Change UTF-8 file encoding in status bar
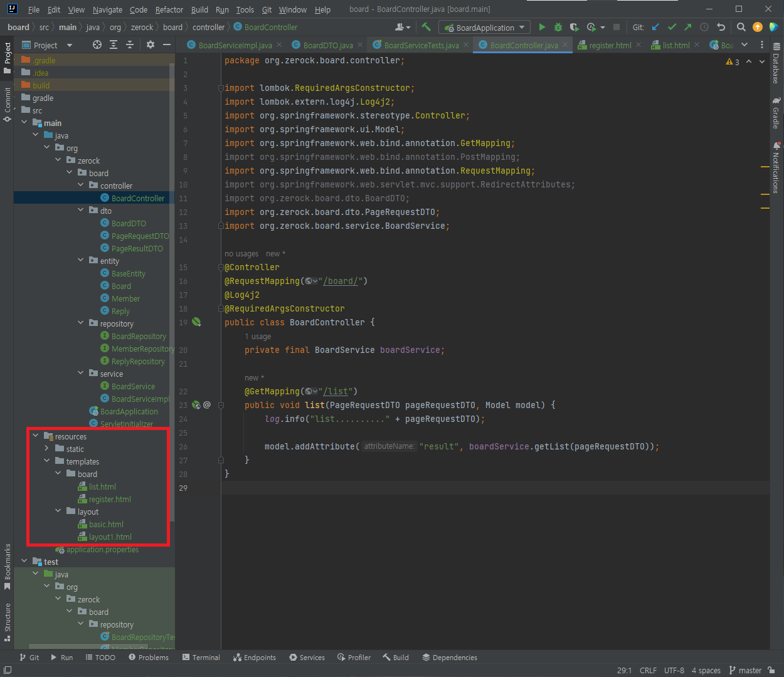The height and width of the screenshot is (677, 784). coord(674,670)
